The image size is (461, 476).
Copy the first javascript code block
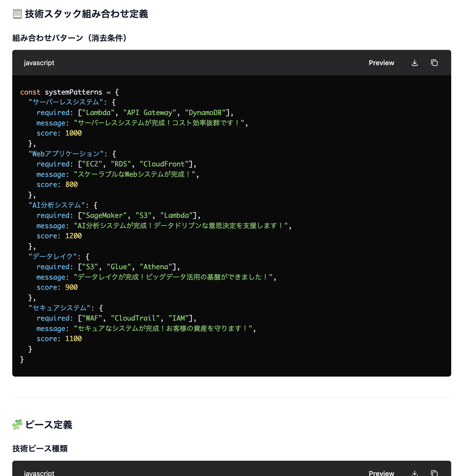click(434, 63)
